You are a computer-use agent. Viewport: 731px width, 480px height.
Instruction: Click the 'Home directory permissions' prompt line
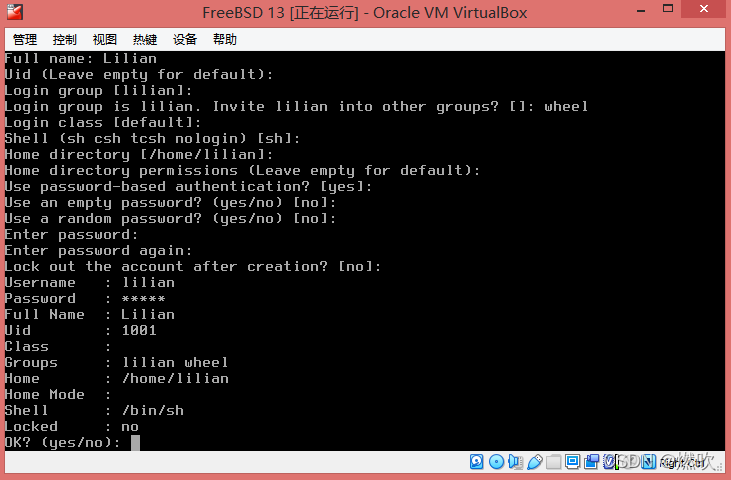coord(242,171)
